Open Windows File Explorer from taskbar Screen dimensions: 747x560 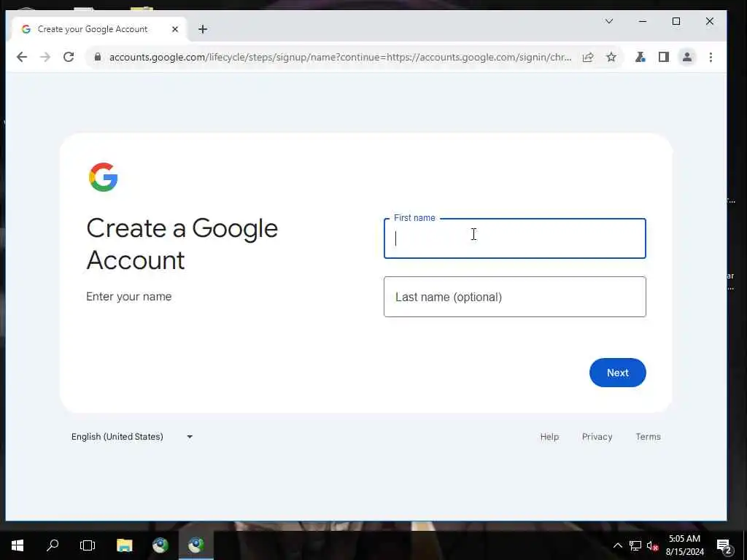(x=124, y=545)
